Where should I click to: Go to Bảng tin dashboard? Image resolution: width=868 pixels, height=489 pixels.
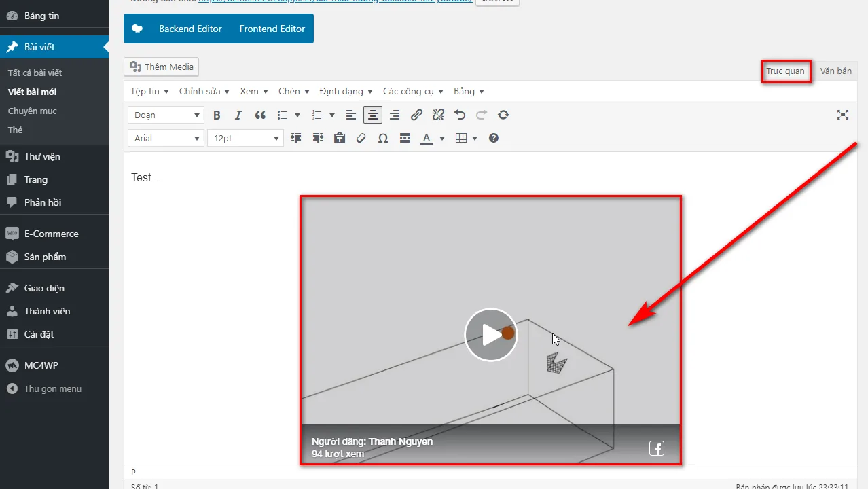54,16
